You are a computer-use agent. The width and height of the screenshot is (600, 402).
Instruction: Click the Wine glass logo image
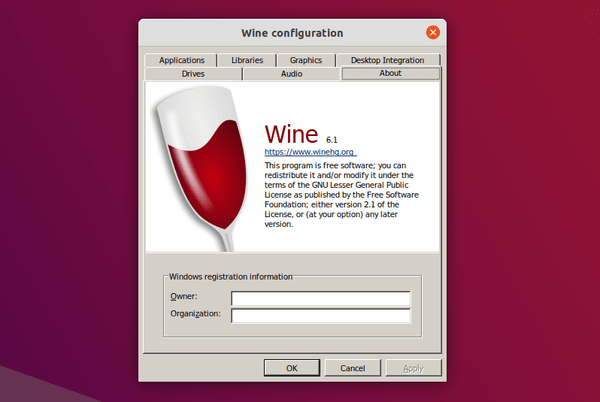200,168
